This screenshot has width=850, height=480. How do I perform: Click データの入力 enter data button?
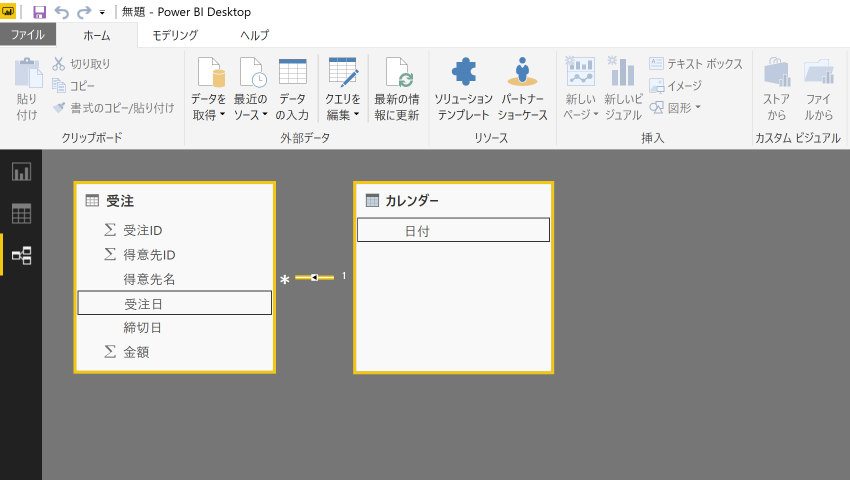click(x=292, y=89)
